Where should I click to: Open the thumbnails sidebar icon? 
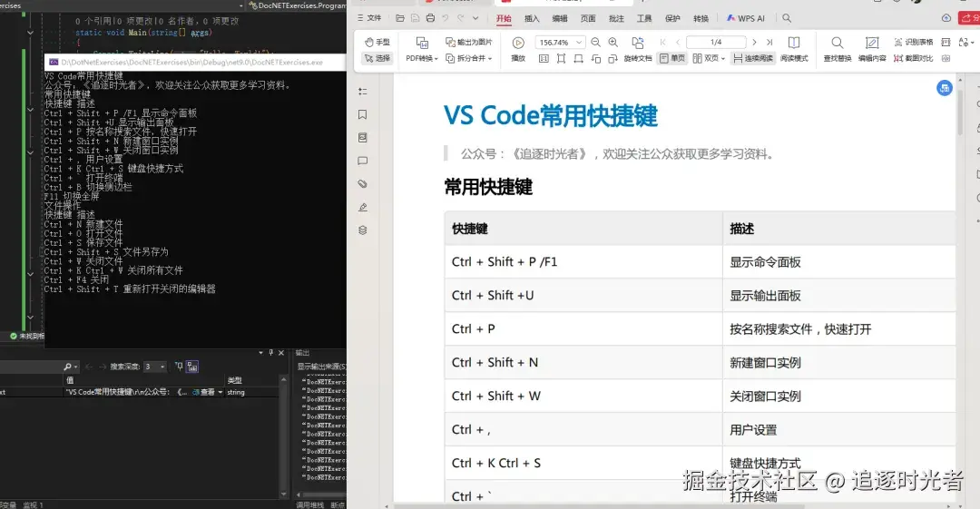click(x=362, y=138)
